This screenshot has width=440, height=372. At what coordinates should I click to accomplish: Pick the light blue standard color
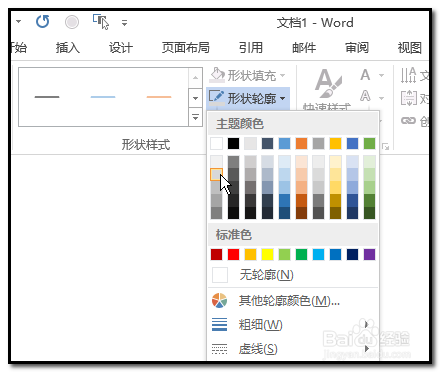pos(318,255)
